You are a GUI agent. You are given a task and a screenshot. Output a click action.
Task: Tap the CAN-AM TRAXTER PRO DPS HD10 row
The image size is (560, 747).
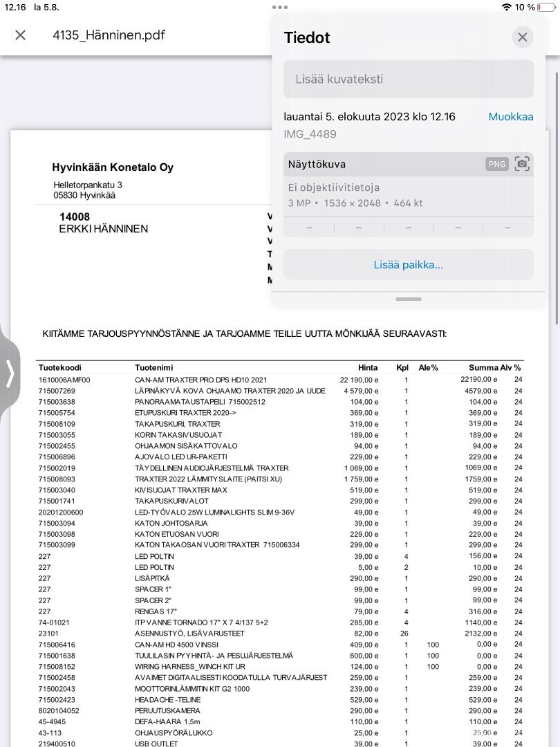pyautogui.click(x=200, y=380)
